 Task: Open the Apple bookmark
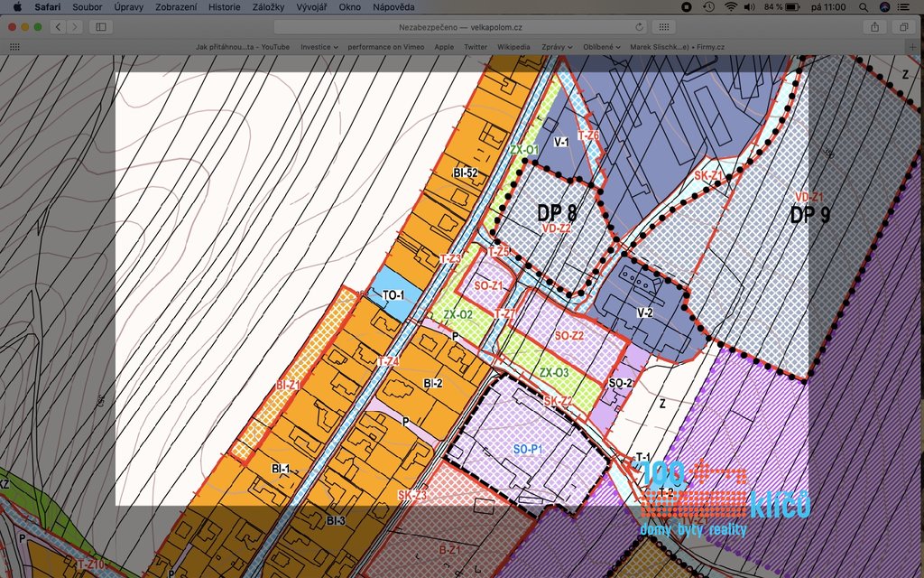(x=444, y=47)
